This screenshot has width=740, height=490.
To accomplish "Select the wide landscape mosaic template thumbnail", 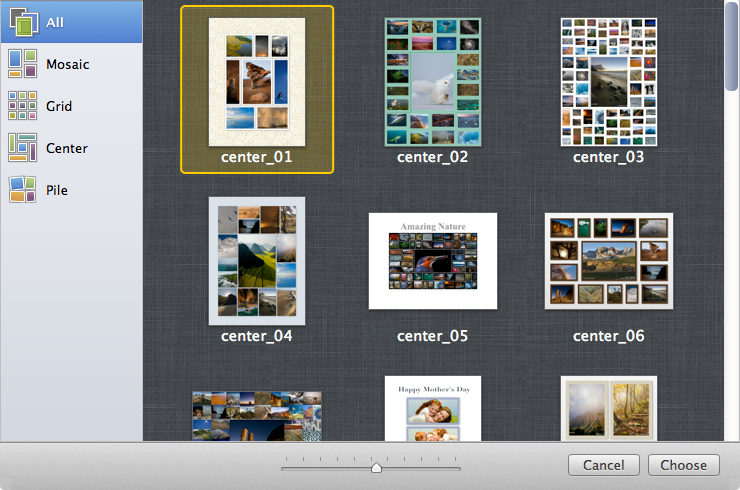I will pos(257,416).
